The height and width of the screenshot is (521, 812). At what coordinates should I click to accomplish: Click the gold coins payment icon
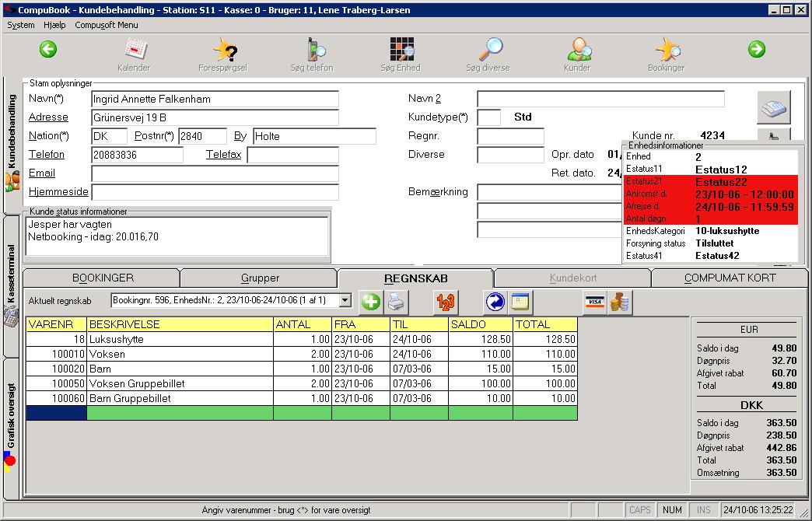(620, 302)
